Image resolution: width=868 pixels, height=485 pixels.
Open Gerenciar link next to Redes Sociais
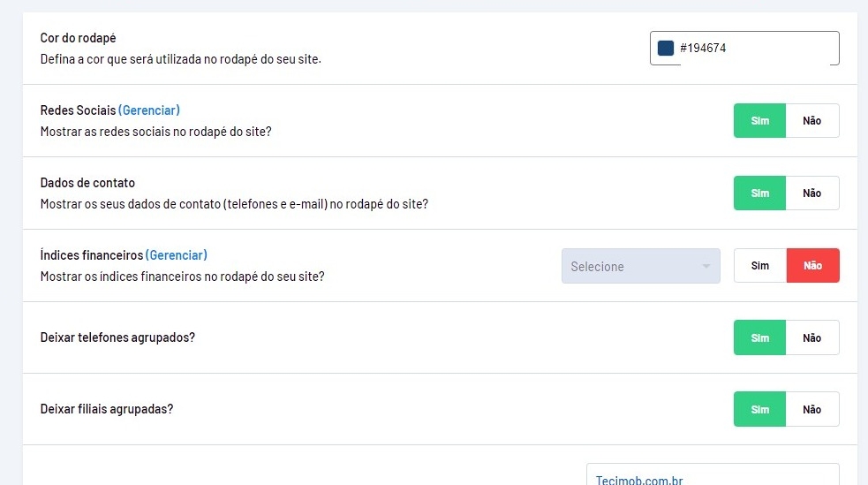pyautogui.click(x=149, y=110)
